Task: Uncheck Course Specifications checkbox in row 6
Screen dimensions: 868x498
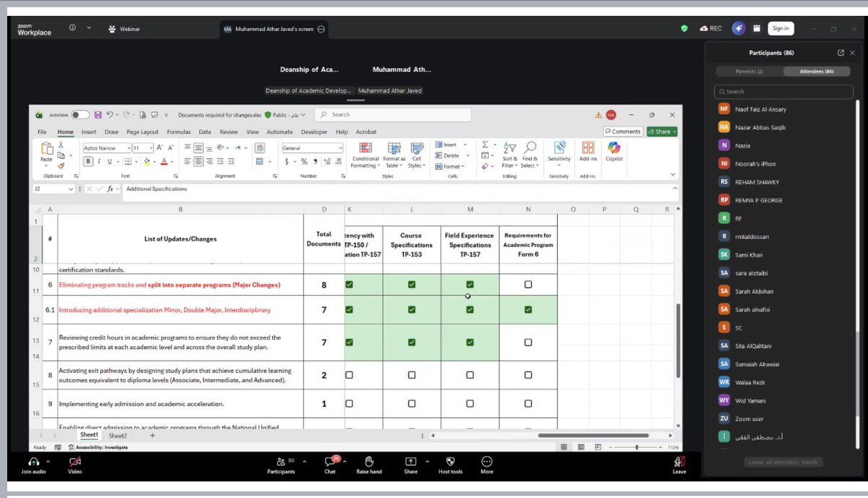Action: pyautogui.click(x=412, y=285)
